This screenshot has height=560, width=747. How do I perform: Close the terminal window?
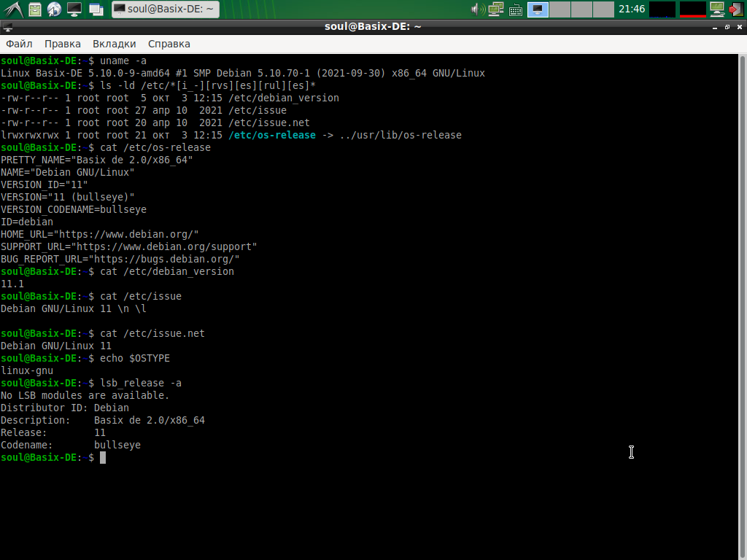click(740, 27)
